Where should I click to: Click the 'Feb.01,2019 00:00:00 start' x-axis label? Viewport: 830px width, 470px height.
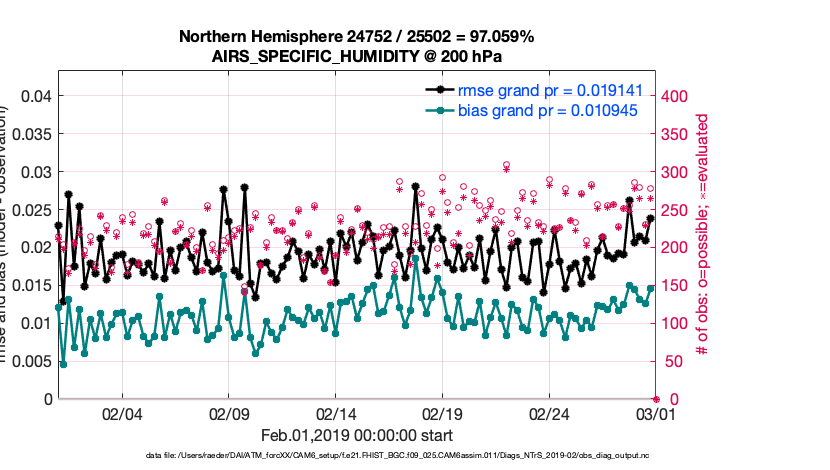356,435
